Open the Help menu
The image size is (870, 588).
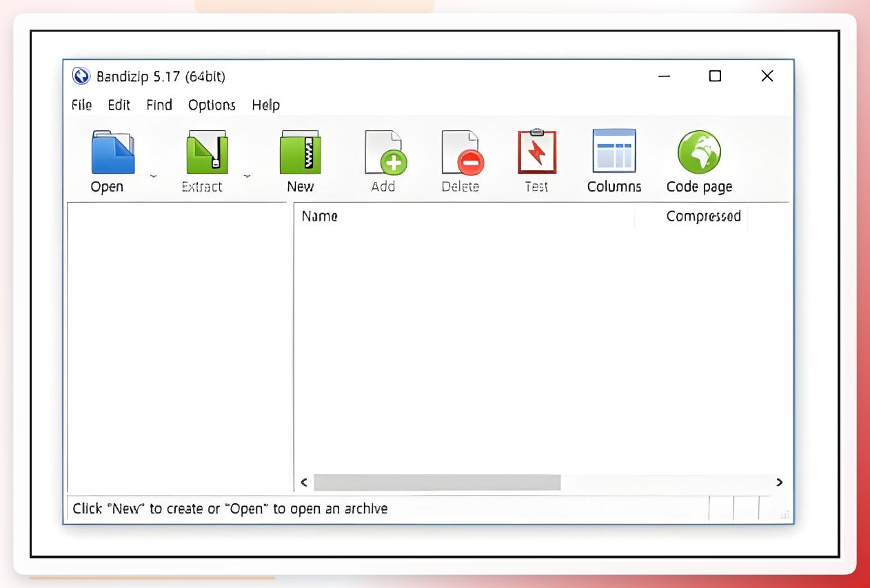click(x=265, y=105)
